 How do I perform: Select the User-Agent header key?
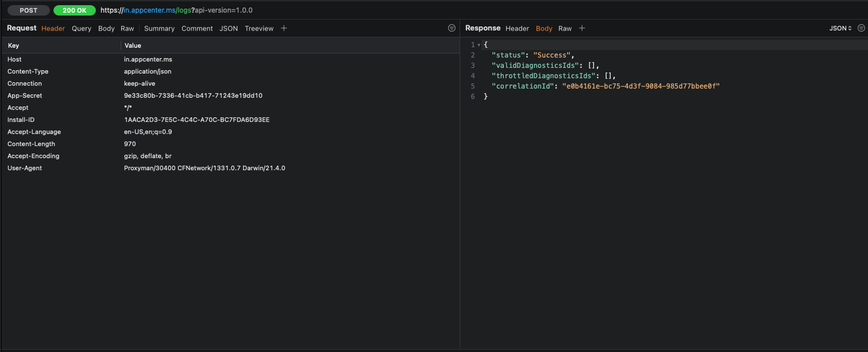[25, 168]
